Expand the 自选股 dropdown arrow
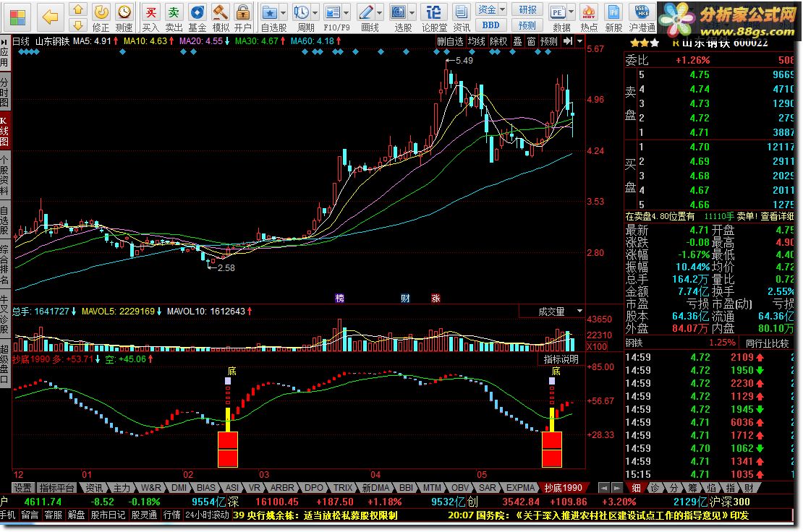Viewport: 803px width, 532px height. (283, 12)
